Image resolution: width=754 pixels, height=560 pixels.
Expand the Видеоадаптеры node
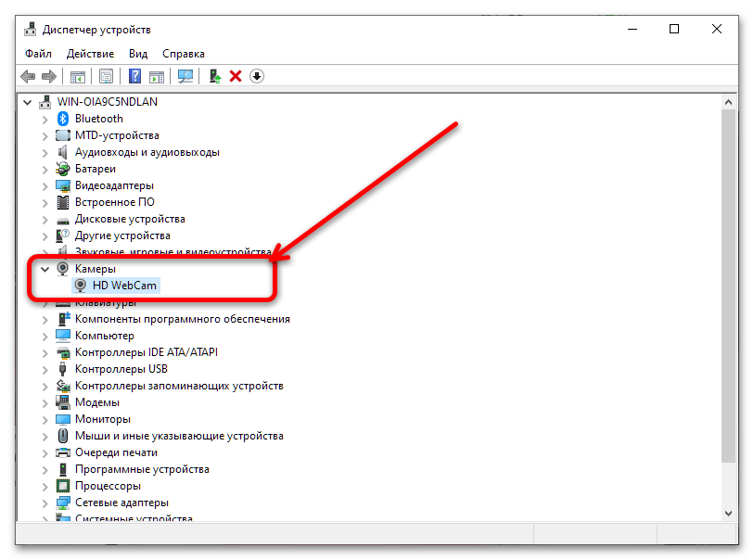45,185
